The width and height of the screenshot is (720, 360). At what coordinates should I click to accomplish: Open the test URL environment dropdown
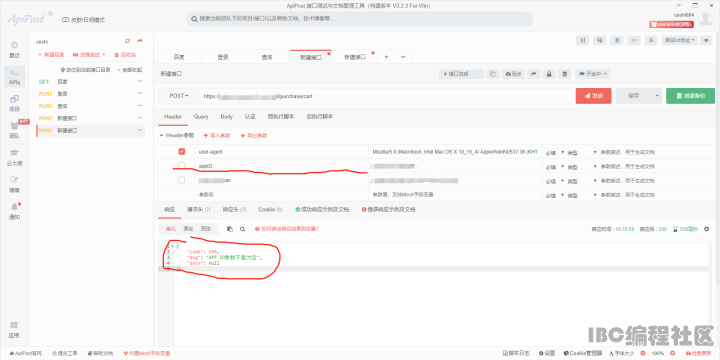[680, 40]
